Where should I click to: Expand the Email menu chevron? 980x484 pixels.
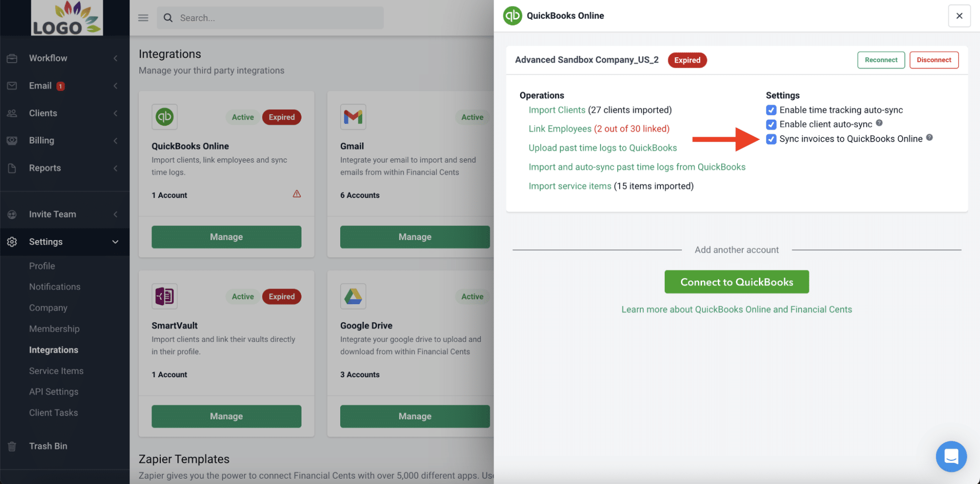pyautogui.click(x=116, y=86)
